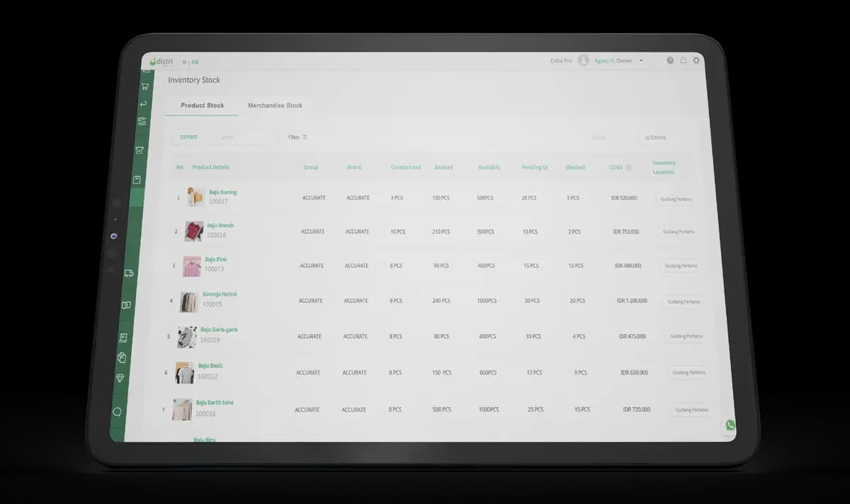Click the distri logo
Image resolution: width=850 pixels, height=504 pixels.
pos(161,62)
